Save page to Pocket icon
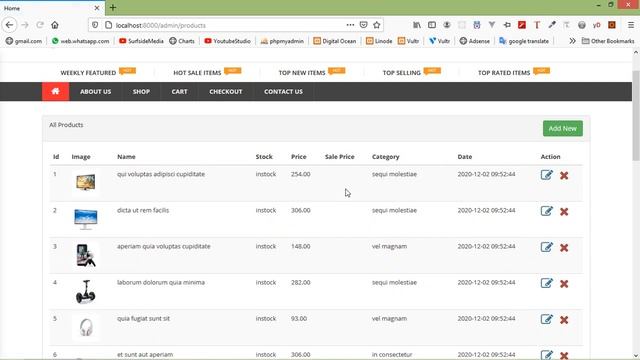This screenshot has width=640, height=360. pos(363,25)
